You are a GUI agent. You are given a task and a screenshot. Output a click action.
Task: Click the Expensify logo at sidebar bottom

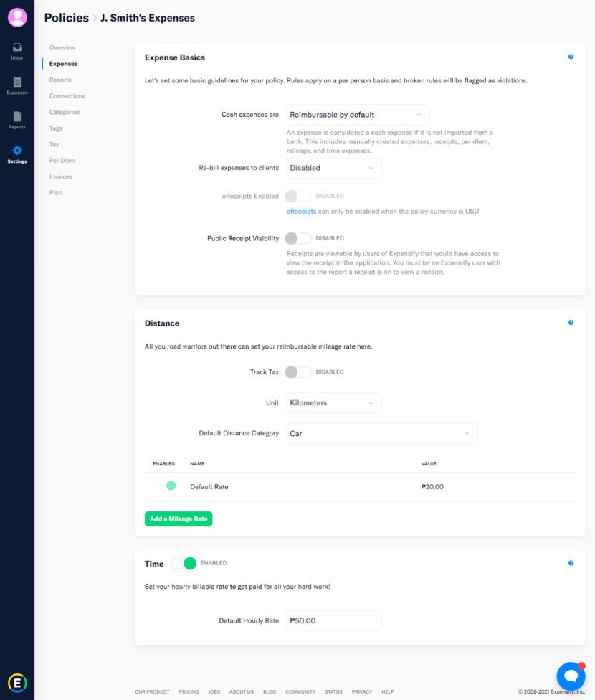coord(16,682)
